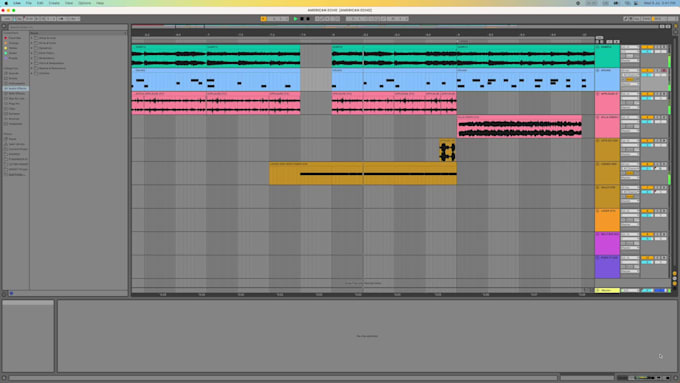680x383 pixels.
Task: Toggle the first pink track's activator button
Action: click(x=647, y=94)
